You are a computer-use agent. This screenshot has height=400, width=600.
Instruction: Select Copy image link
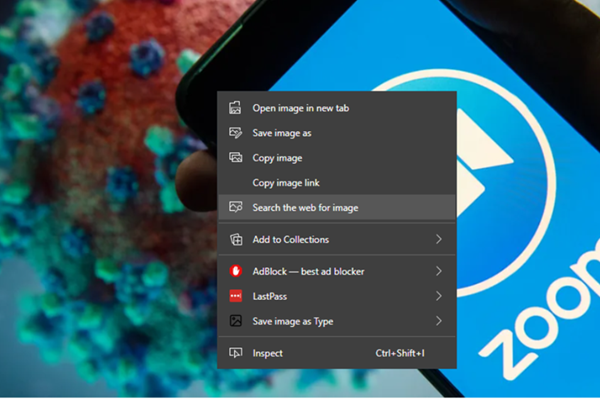tap(337, 183)
